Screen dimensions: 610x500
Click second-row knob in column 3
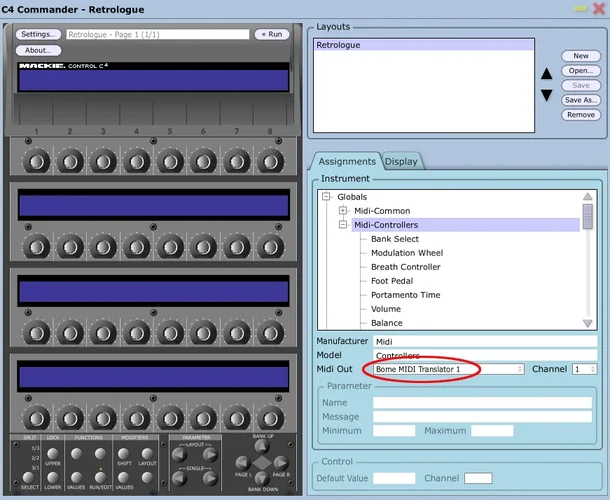[x=103, y=247]
